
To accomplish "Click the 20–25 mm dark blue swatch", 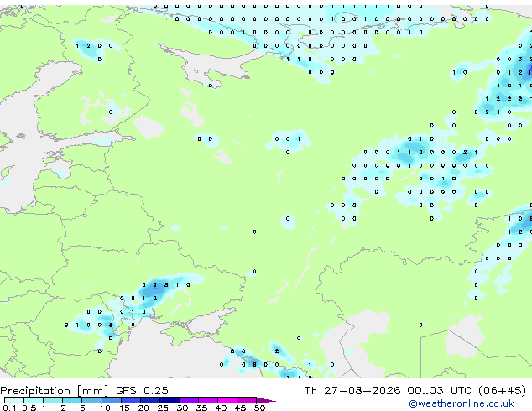I will tap(150, 400).
